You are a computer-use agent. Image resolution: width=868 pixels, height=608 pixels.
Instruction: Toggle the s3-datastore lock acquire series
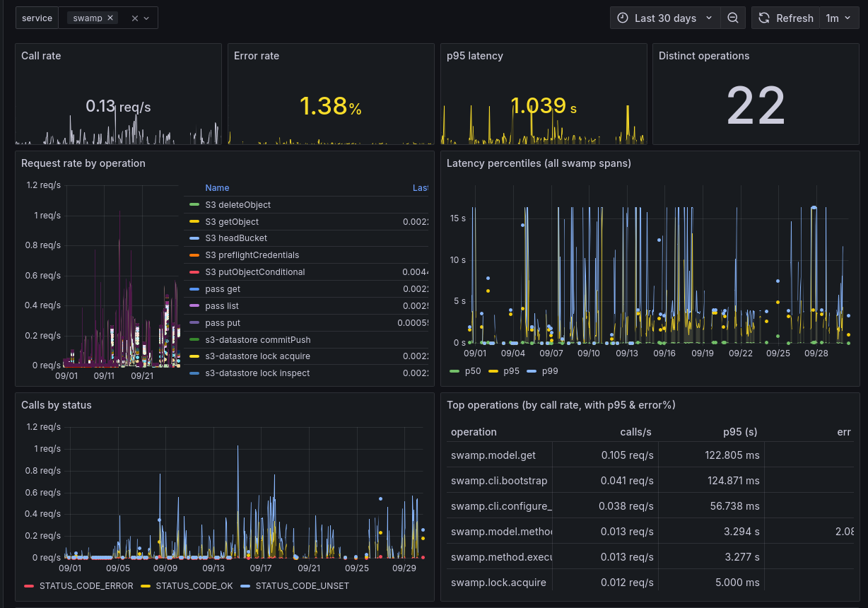pyautogui.click(x=257, y=356)
